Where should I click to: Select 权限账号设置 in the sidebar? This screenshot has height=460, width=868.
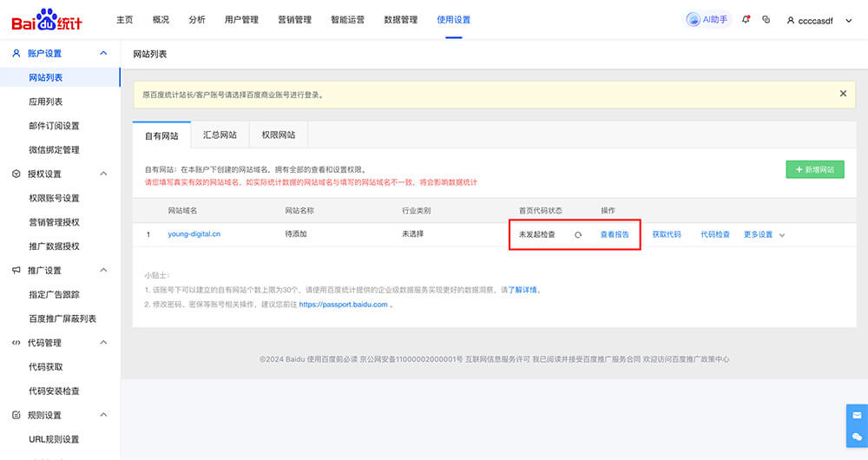(54, 198)
